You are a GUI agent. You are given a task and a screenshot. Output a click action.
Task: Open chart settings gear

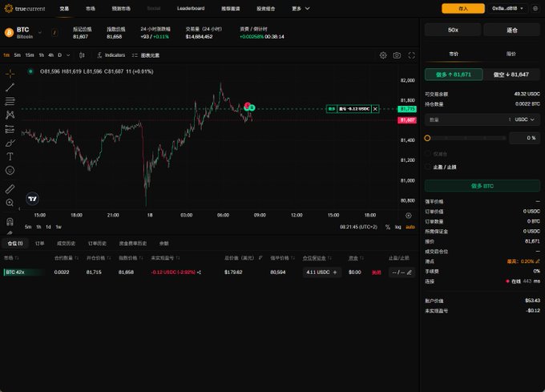coord(383,55)
